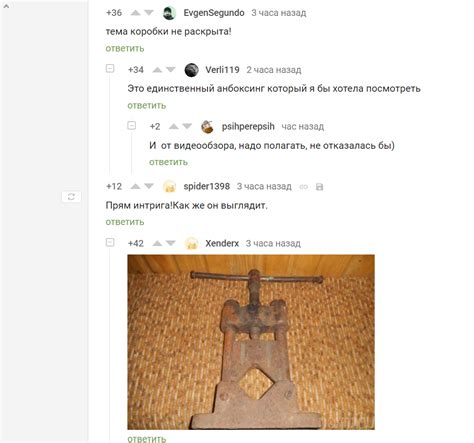Upvote spider1398's comment
The height and width of the screenshot is (443, 474).
pyautogui.click(x=135, y=187)
